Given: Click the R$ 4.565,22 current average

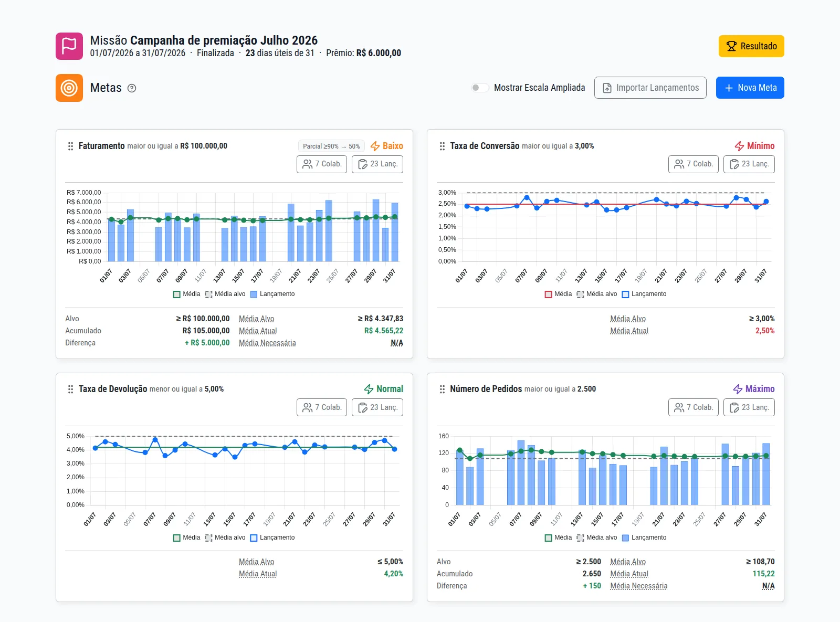Looking at the screenshot, I should coord(384,331).
